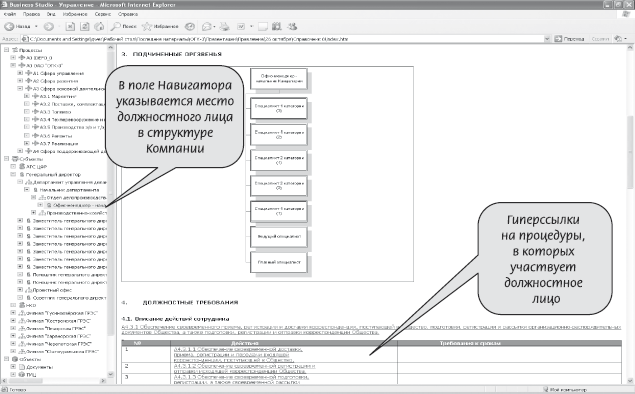Refresh the page with the Refresh icon
Viewport: 635px width, 394px height.
tap(84, 26)
